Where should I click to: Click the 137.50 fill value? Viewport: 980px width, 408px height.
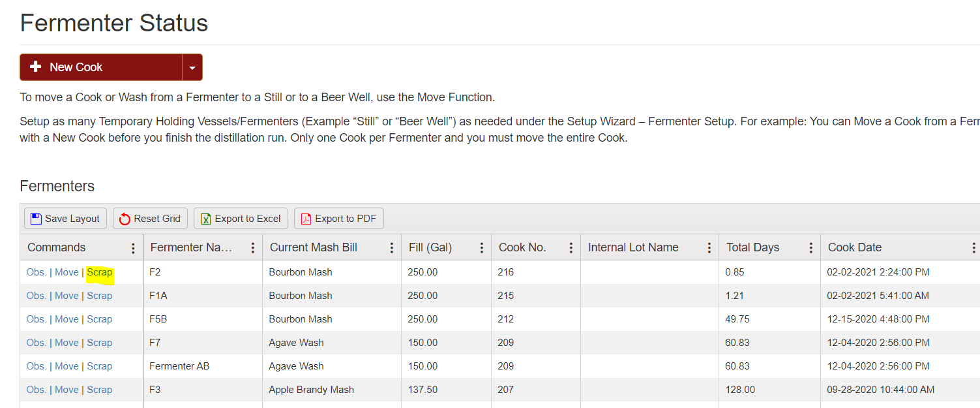(x=423, y=390)
